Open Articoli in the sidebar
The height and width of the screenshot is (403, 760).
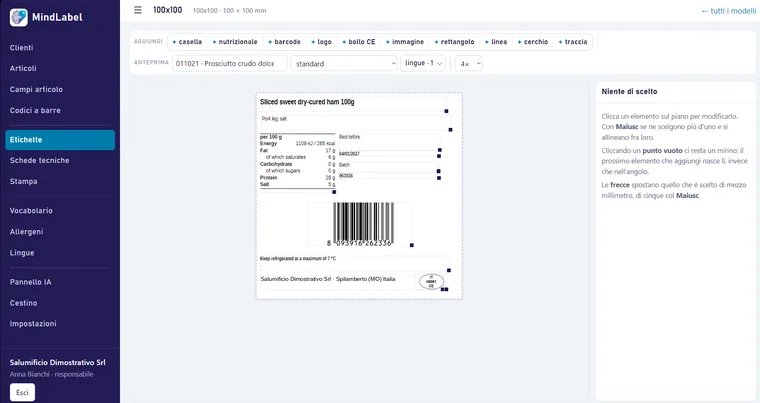23,68
